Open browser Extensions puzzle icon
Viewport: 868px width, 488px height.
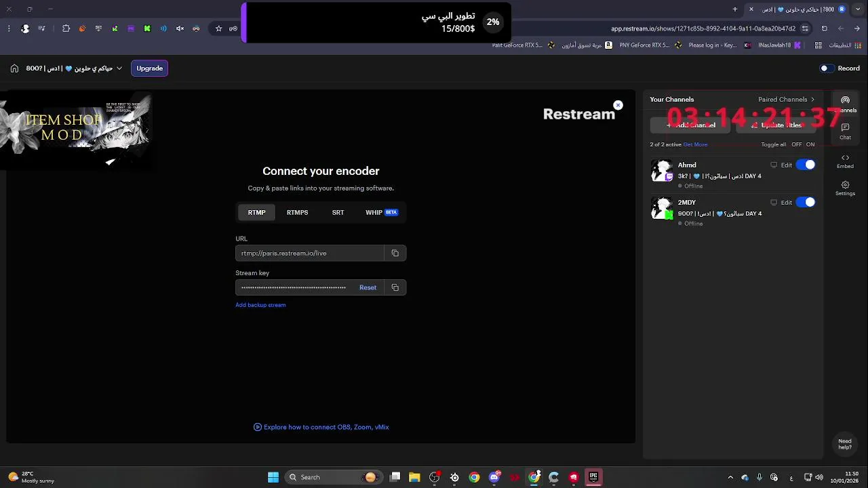click(x=66, y=28)
